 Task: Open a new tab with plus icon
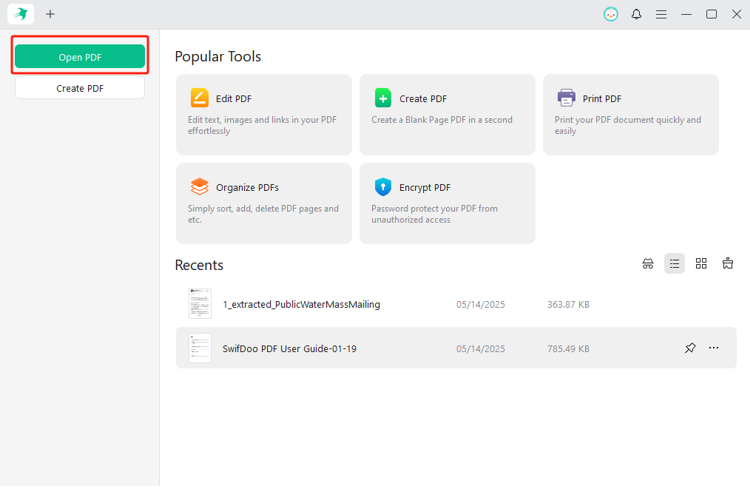coord(50,14)
